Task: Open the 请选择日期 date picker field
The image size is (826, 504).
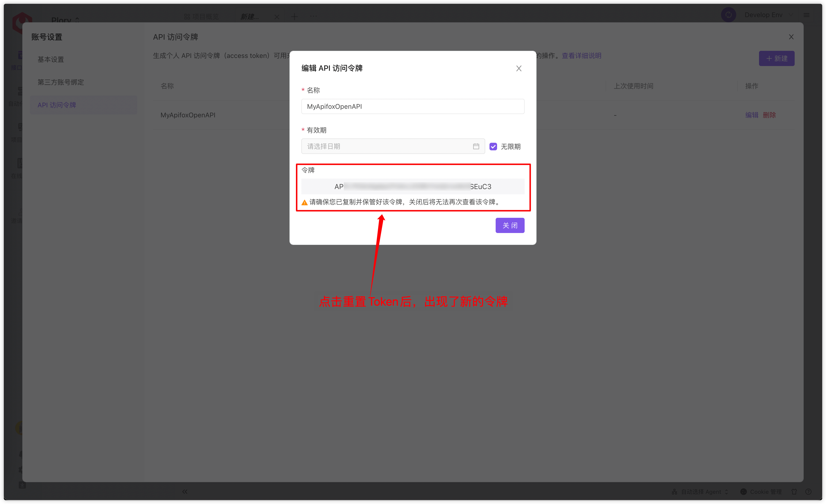Action: point(393,147)
